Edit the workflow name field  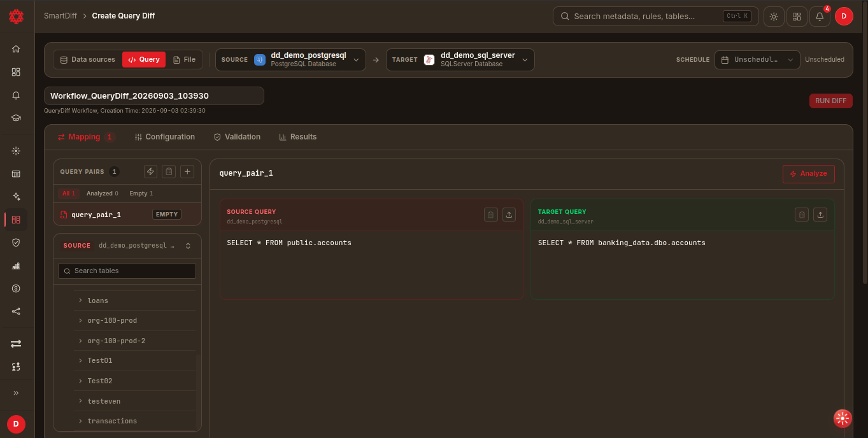pyautogui.click(x=153, y=96)
